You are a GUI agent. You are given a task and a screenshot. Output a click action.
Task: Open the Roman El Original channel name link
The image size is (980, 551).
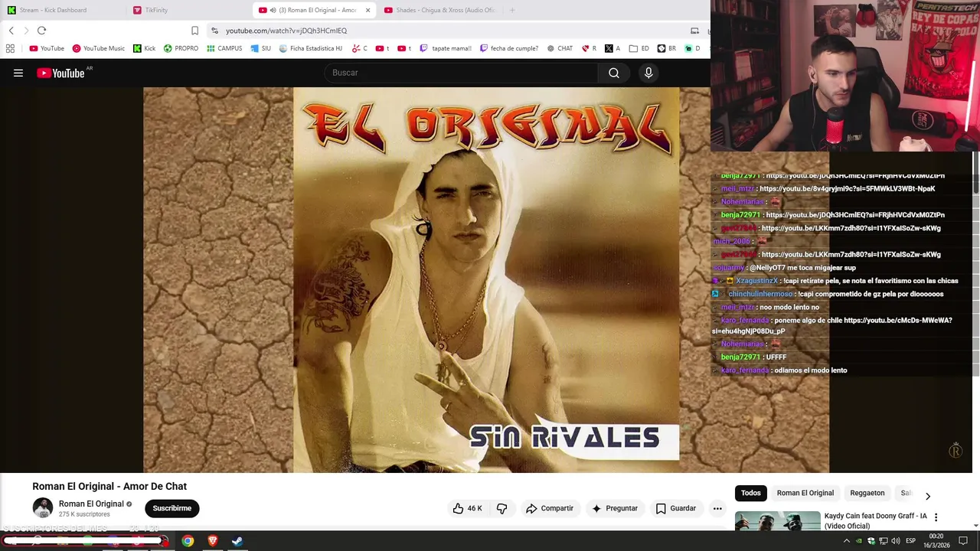tap(91, 504)
